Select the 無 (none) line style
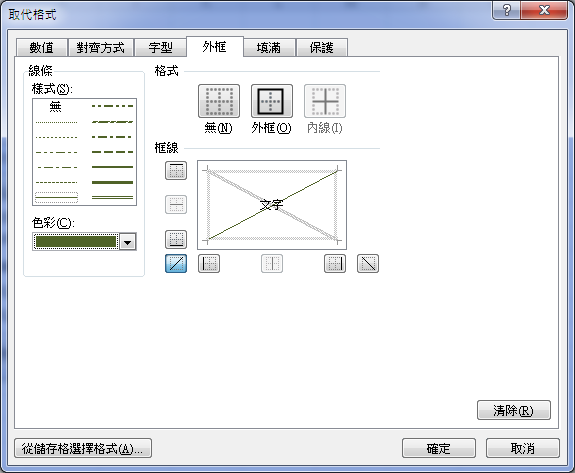The height and width of the screenshot is (473, 575). tap(56, 106)
